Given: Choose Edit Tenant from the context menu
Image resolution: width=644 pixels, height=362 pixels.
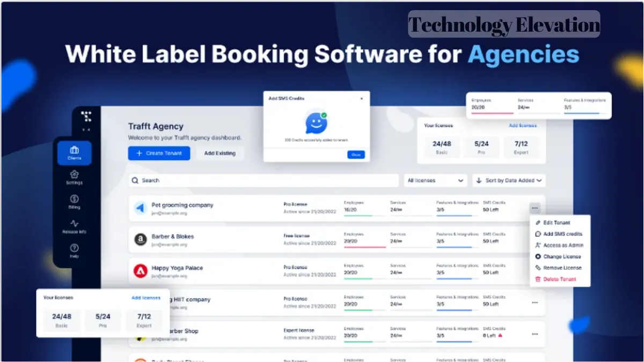Looking at the screenshot, I should (x=553, y=223).
